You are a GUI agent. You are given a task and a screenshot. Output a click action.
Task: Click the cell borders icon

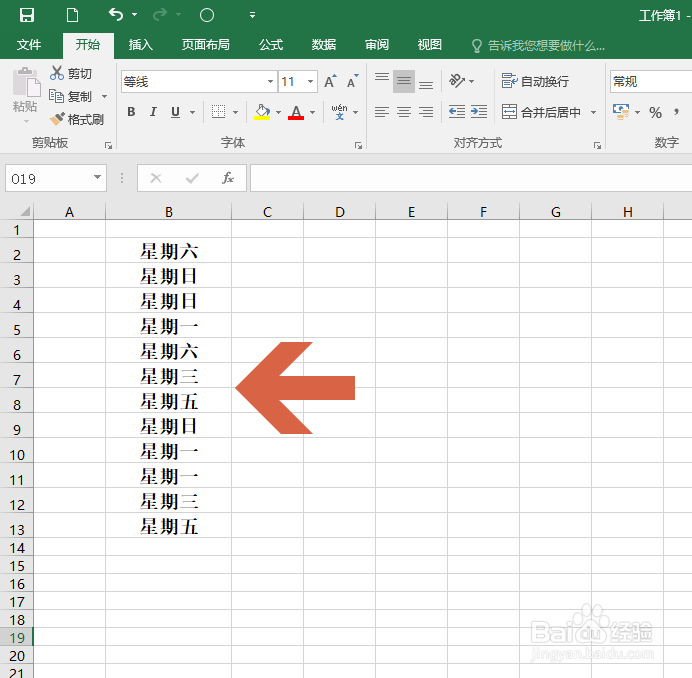point(218,112)
